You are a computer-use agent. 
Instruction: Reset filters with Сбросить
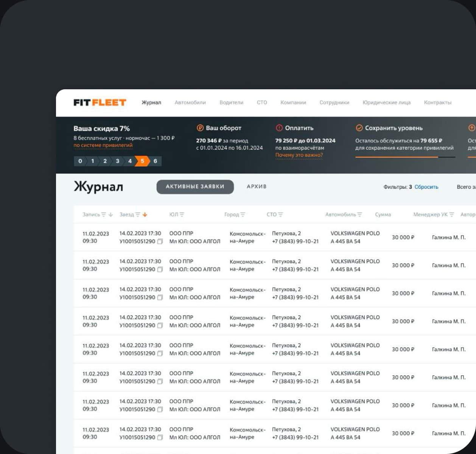point(426,187)
